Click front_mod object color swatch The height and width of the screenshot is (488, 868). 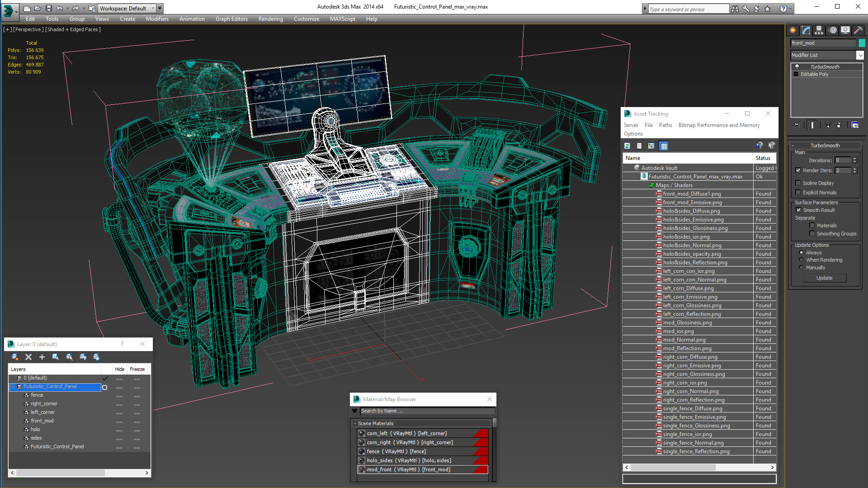pyautogui.click(x=862, y=43)
